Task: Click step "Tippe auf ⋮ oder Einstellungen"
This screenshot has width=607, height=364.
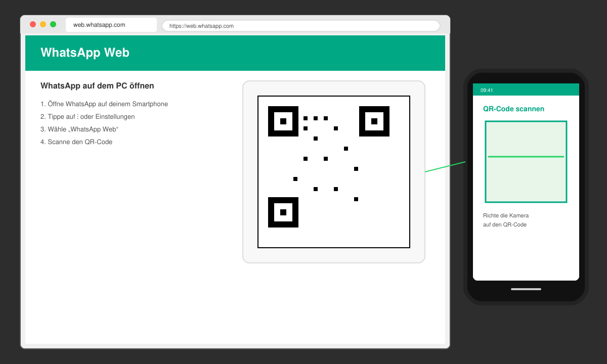Action: pyautogui.click(x=88, y=117)
